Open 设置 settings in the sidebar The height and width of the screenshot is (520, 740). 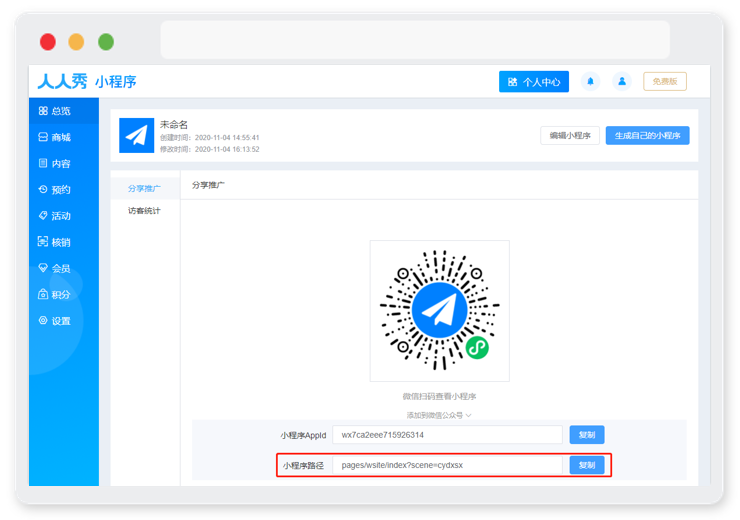[x=64, y=321]
